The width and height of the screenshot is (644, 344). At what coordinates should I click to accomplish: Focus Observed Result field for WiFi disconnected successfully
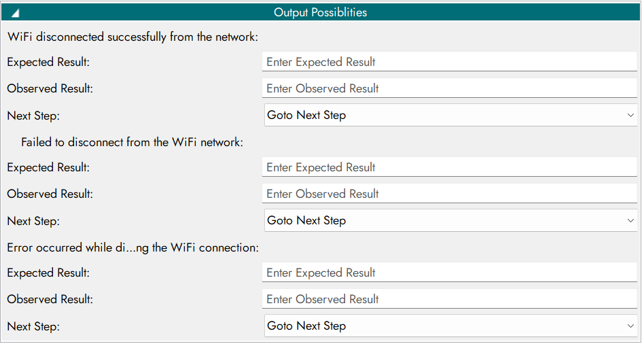coord(450,88)
